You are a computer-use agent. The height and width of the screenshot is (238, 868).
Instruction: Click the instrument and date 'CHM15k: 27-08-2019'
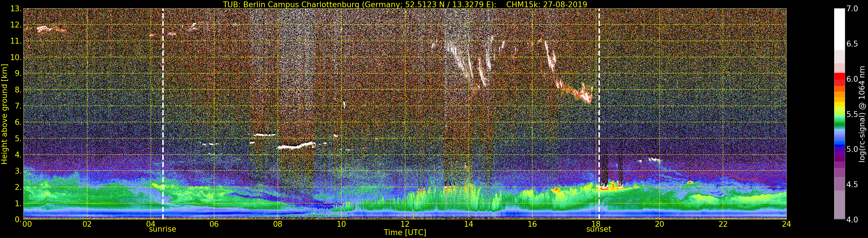(547, 4)
